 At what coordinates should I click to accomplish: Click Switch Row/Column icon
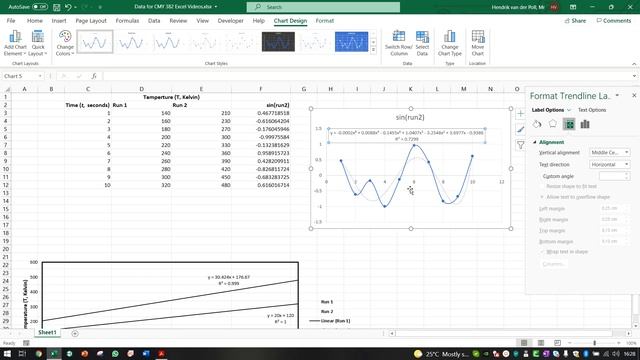(399, 43)
